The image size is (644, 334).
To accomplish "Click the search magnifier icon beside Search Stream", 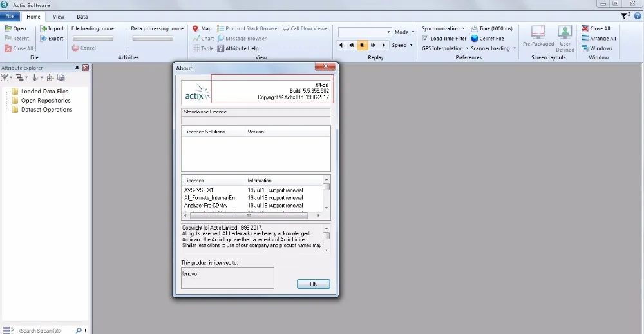I will (x=79, y=330).
